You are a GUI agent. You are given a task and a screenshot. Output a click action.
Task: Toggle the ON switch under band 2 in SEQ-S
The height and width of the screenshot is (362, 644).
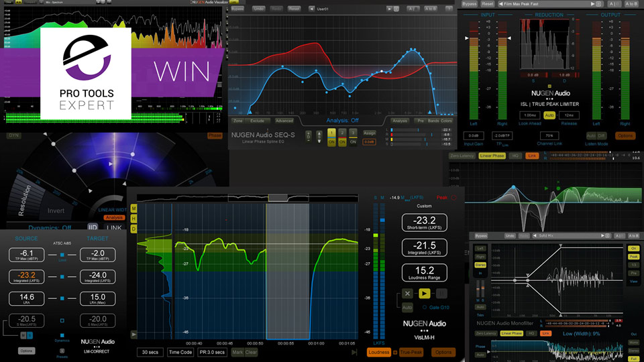click(342, 142)
